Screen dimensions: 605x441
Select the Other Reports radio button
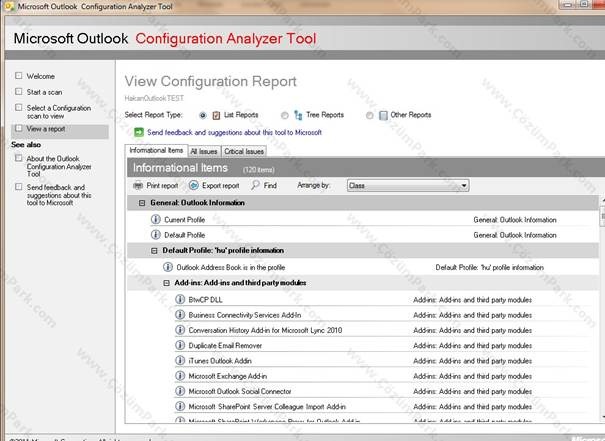point(370,115)
